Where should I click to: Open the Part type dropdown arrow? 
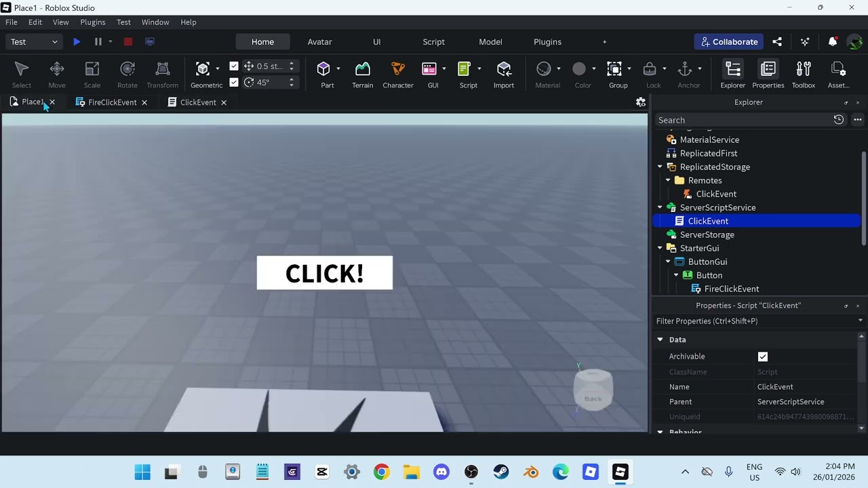pyautogui.click(x=338, y=68)
